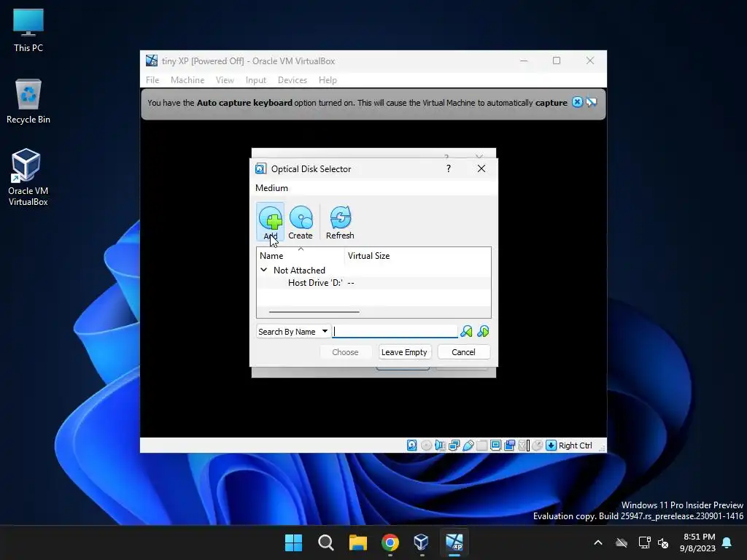Close the Optical Disk Selector dialog

coord(481,168)
